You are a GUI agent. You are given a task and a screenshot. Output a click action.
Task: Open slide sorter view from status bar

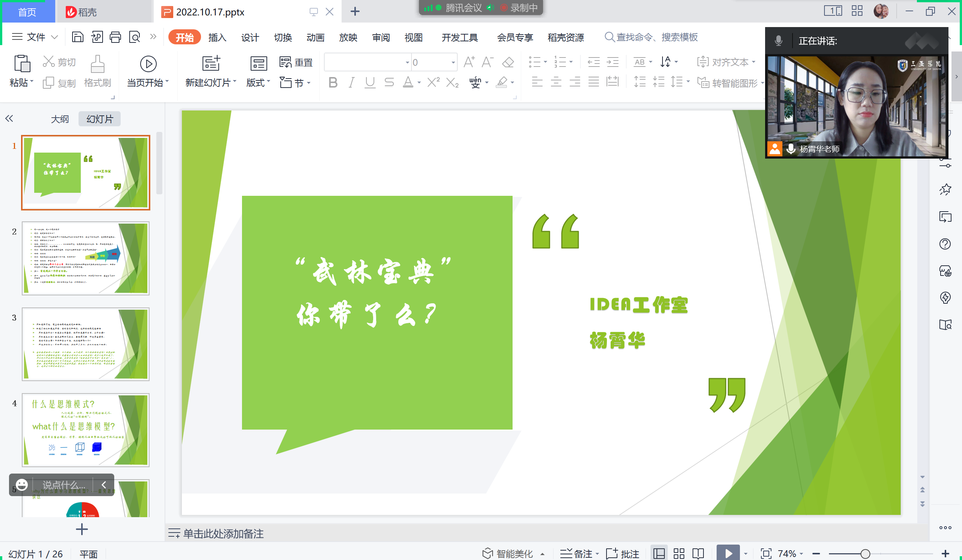(679, 554)
